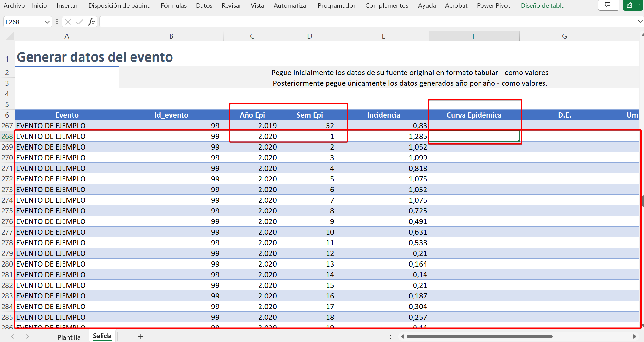Go to next sheet arrow
644x342 pixels.
point(28,337)
